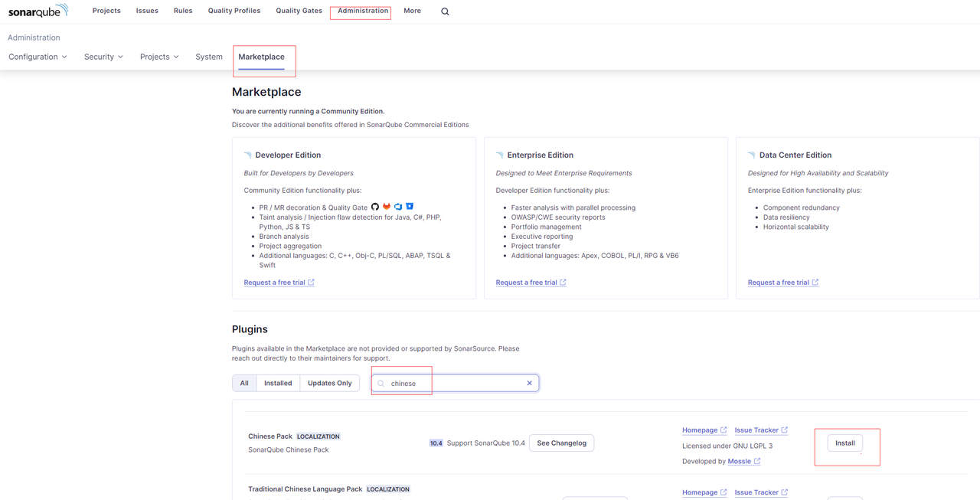Expand the Configuration dropdown

[x=38, y=57]
